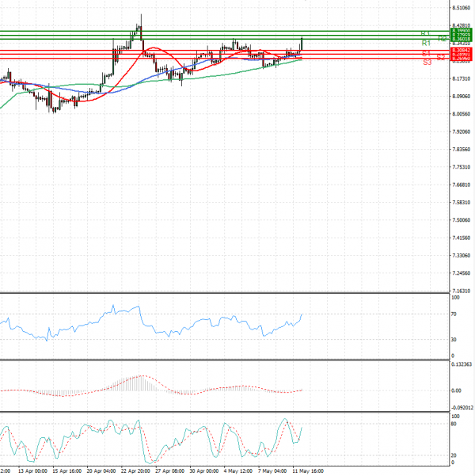475x476 pixels.
Task: Select the red S3 support label
Action: point(427,63)
